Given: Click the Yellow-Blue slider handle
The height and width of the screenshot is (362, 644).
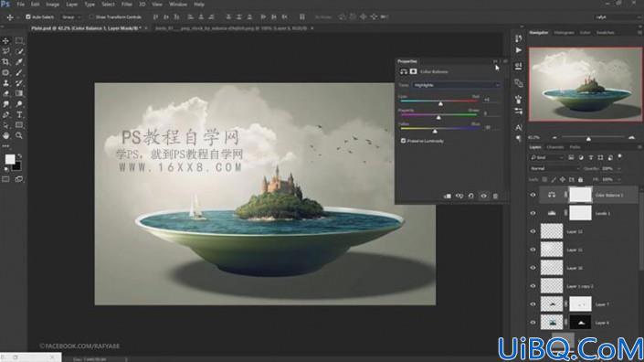Looking at the screenshot, I should pyautogui.click(x=435, y=131).
